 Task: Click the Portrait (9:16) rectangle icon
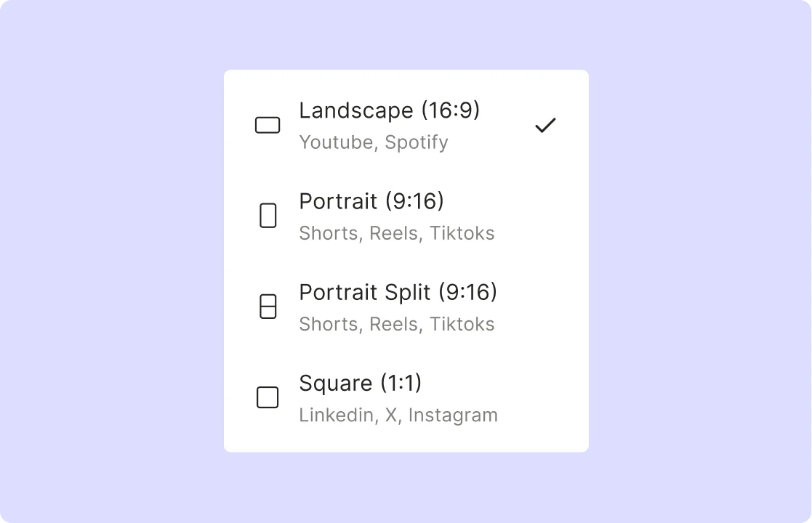click(x=268, y=215)
